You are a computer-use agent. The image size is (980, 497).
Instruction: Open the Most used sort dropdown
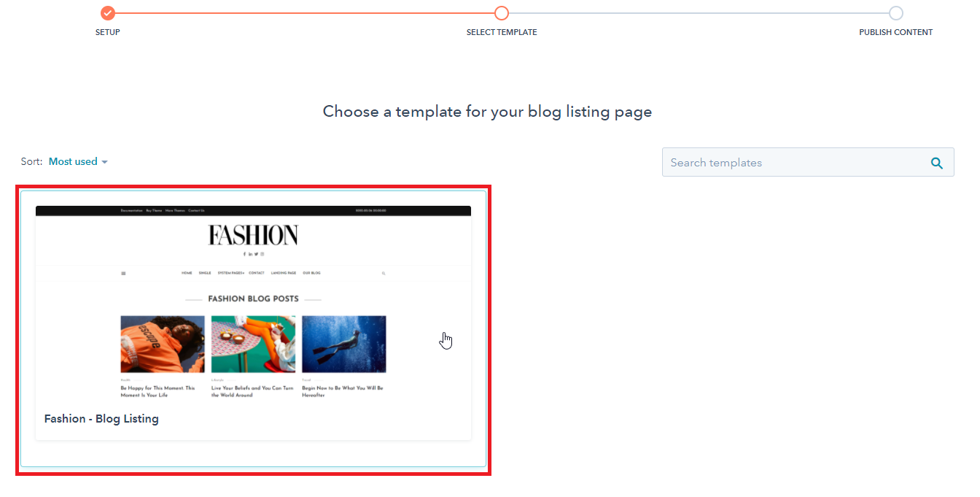pos(78,161)
